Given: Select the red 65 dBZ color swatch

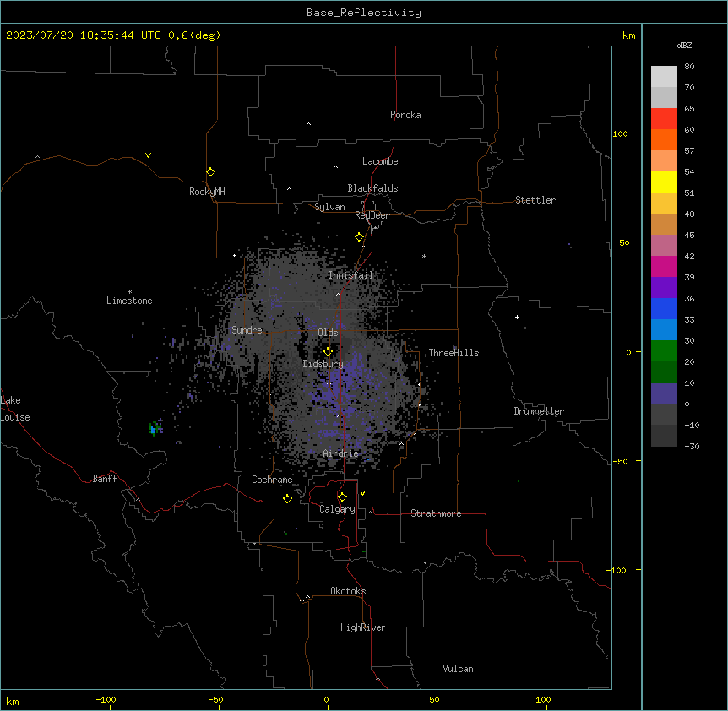Looking at the screenshot, I should point(664,119).
